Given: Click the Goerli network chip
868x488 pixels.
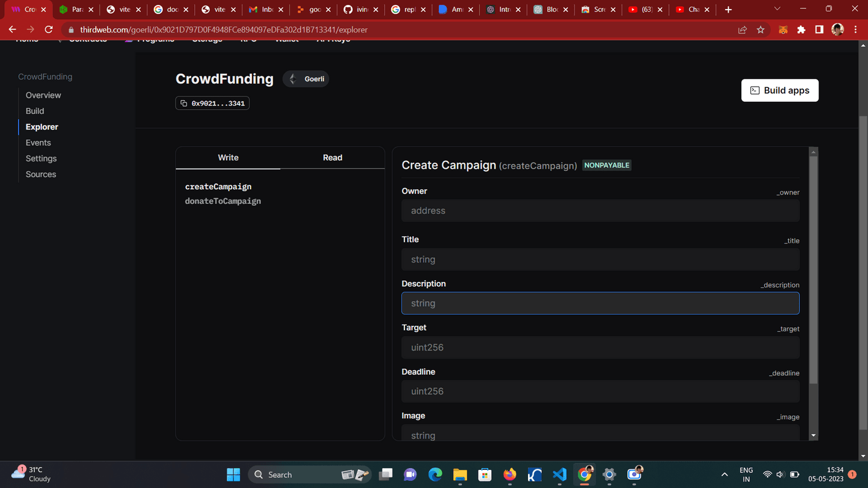Looking at the screenshot, I should (306, 79).
